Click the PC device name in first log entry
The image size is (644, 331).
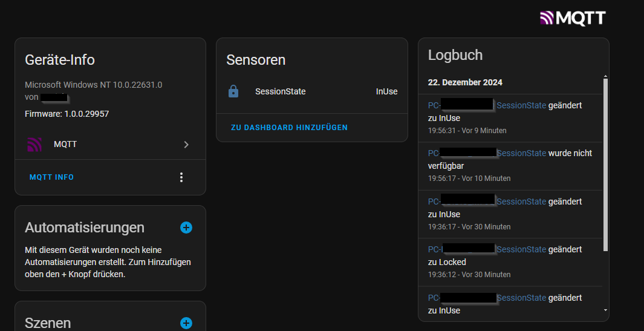coord(461,105)
